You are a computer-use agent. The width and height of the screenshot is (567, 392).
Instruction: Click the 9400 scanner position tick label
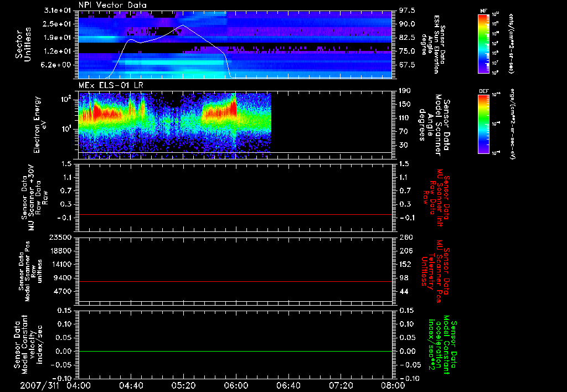pos(63,278)
